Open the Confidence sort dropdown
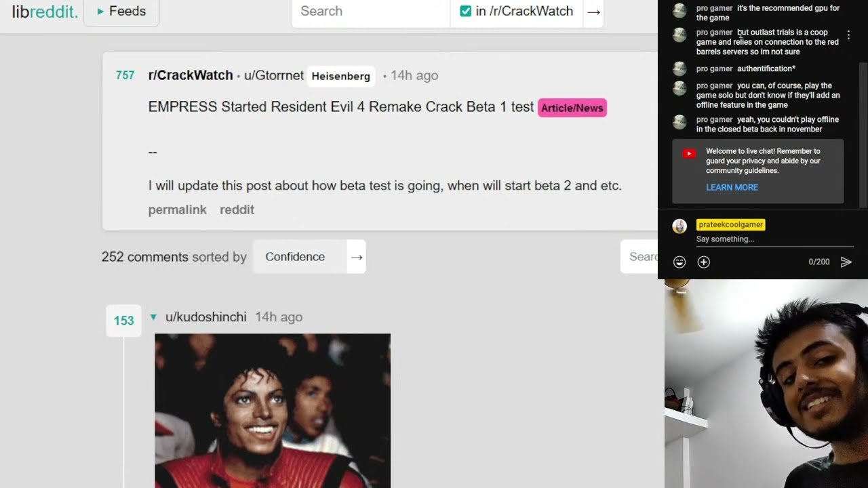The width and height of the screenshot is (868, 488). tap(300, 257)
